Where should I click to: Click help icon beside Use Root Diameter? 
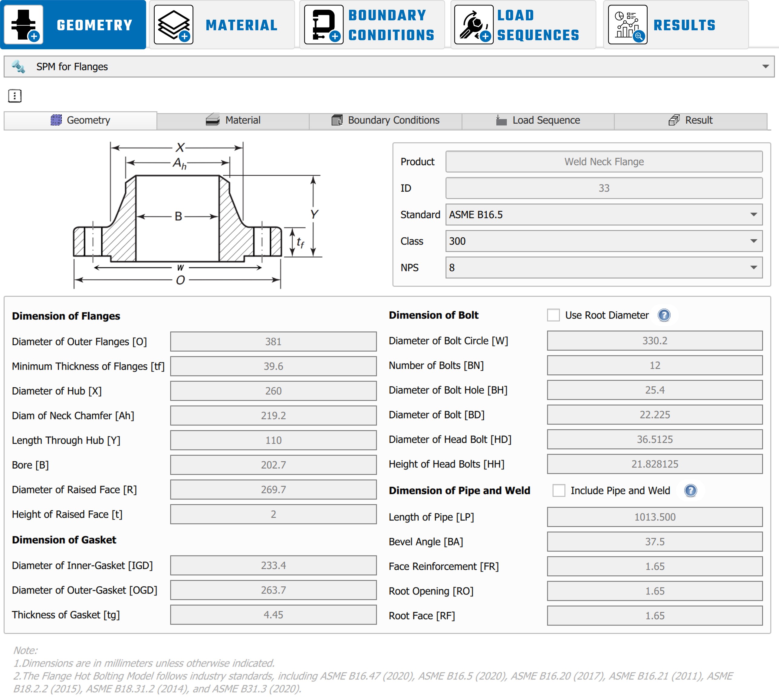coord(664,315)
